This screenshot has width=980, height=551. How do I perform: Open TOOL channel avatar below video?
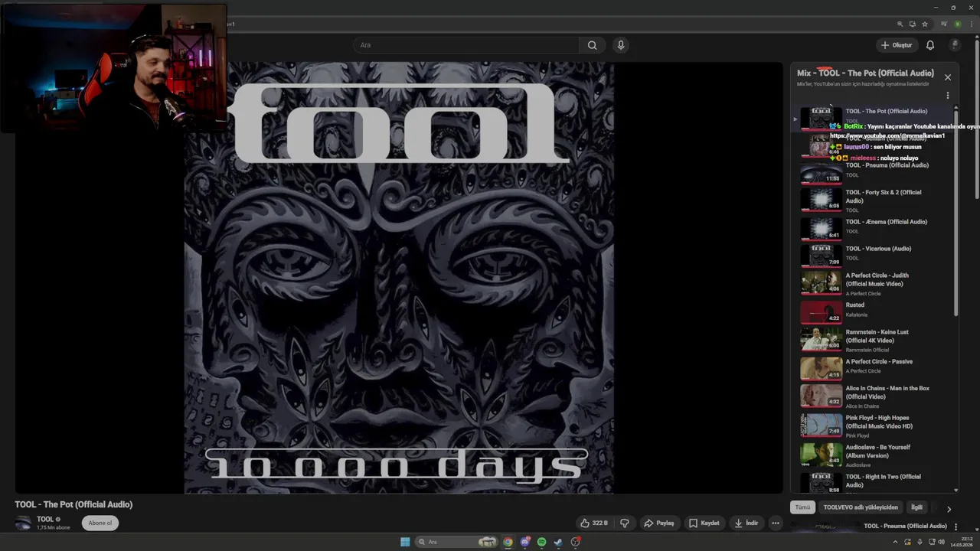[x=23, y=523]
